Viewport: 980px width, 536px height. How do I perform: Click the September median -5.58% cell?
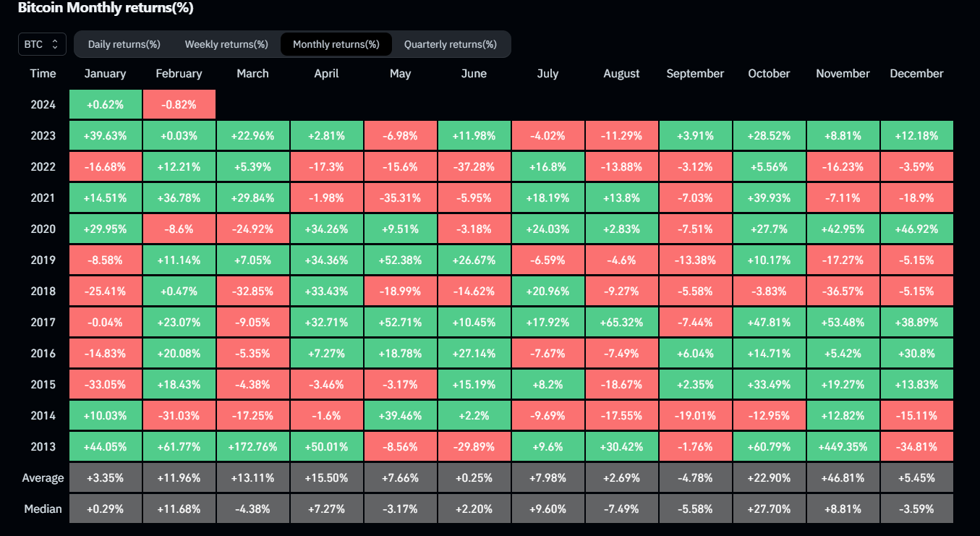click(695, 509)
